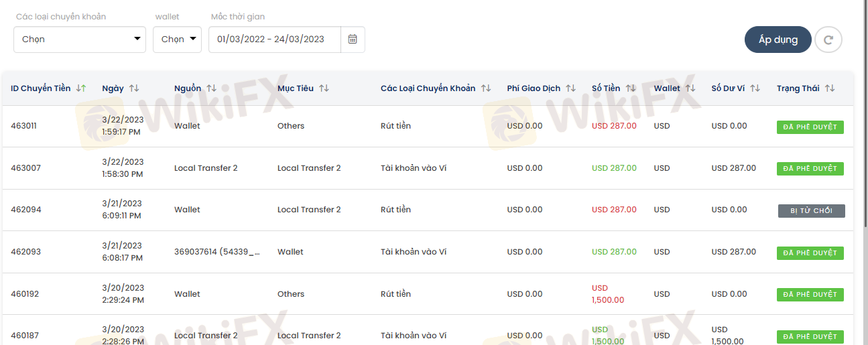The image size is (868, 345).
Task: Click source 369037614 (54339_...
Action: coord(216,252)
